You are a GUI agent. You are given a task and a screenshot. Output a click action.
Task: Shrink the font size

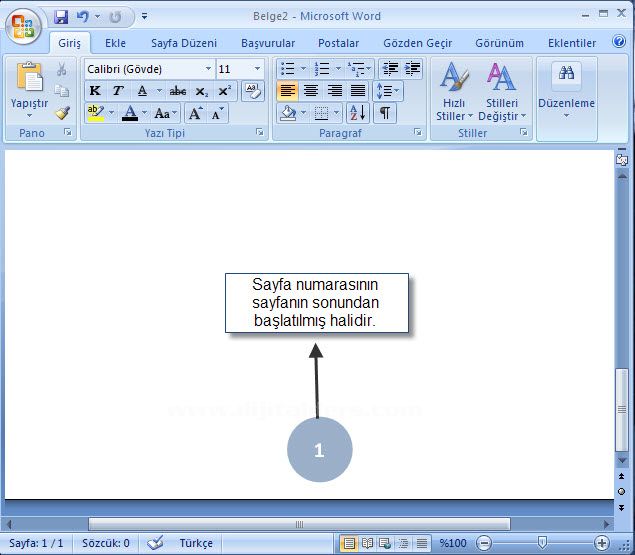pyautogui.click(x=218, y=113)
